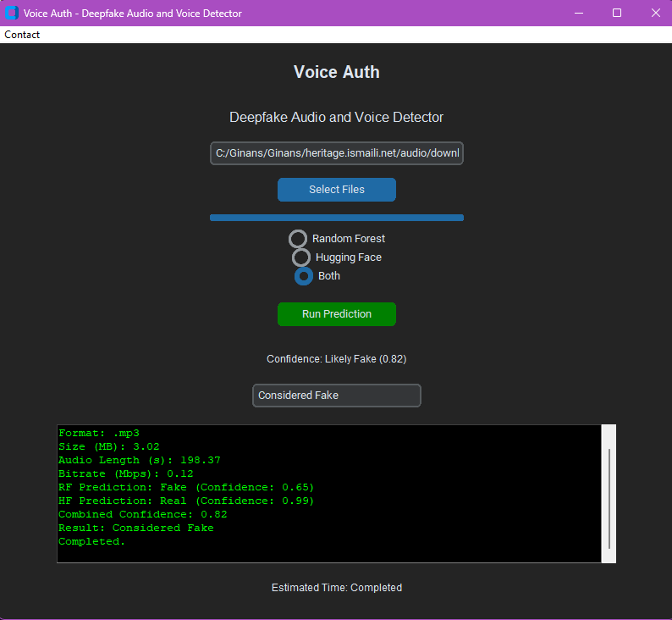
Task: Click the Voice Auth heading
Action: pyautogui.click(x=337, y=72)
